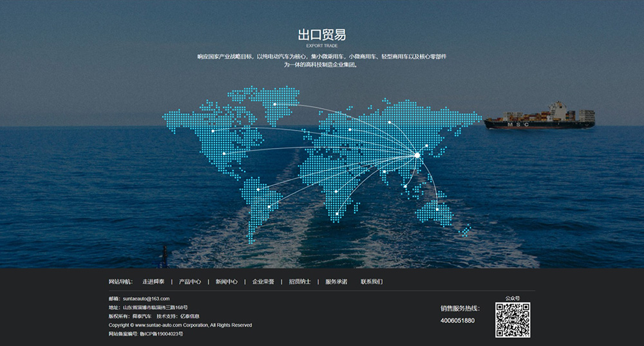Screen dimensions: 644x346
Task: Click the MSC container ship image
Action: [539, 117]
